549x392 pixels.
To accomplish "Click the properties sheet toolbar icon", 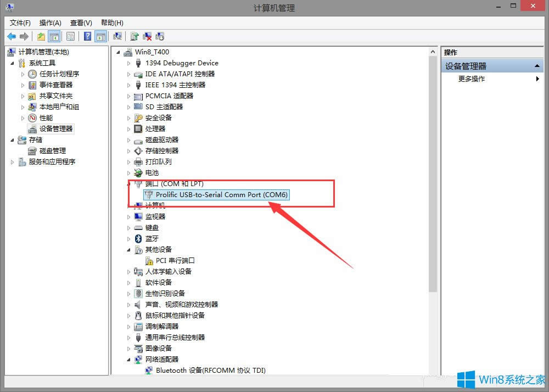I will [x=70, y=36].
